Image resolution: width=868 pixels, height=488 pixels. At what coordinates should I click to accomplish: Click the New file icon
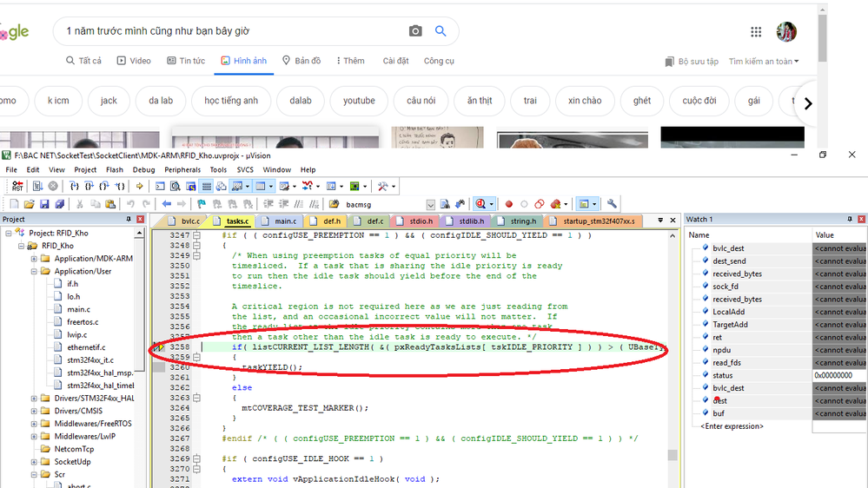[15, 204]
